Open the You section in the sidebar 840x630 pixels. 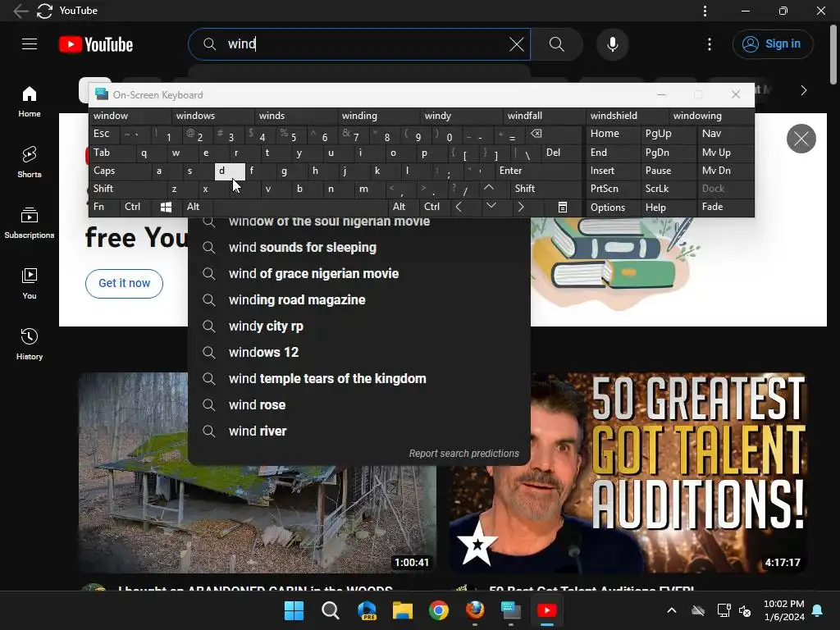(x=30, y=283)
